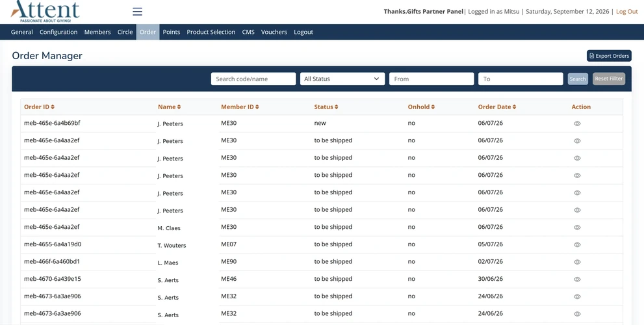
Task: Click order ID meb-4670-6a439e15
Action: point(53,279)
